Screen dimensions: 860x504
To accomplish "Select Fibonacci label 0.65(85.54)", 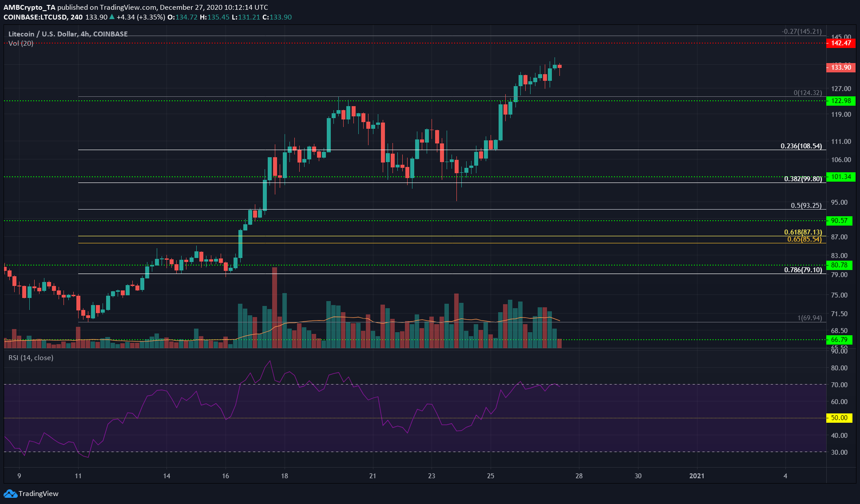I will tap(805, 239).
